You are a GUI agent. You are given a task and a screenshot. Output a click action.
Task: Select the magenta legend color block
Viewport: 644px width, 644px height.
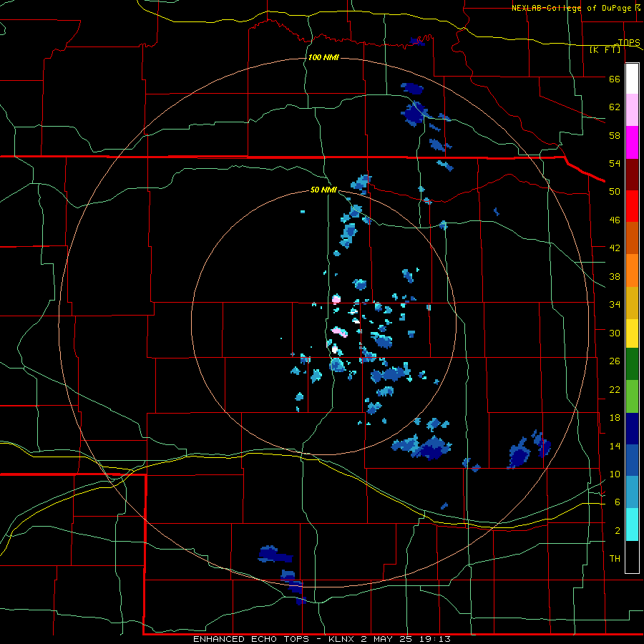[632, 142]
